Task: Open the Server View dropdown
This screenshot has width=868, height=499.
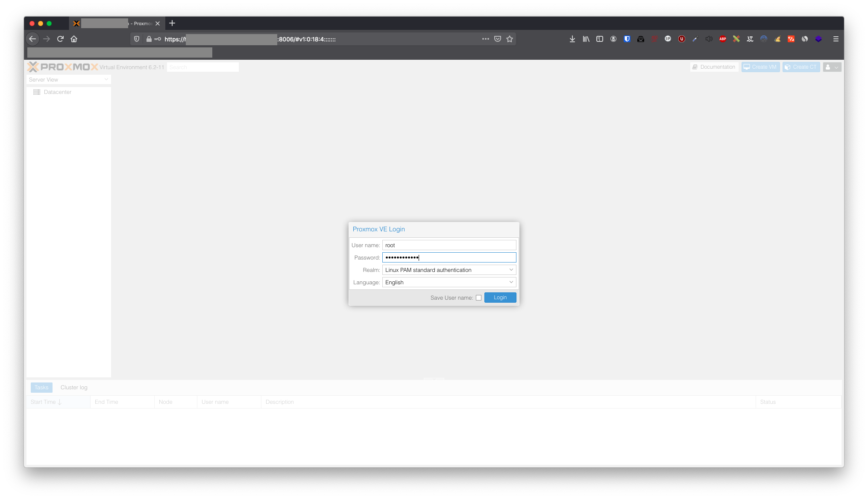Action: point(68,79)
